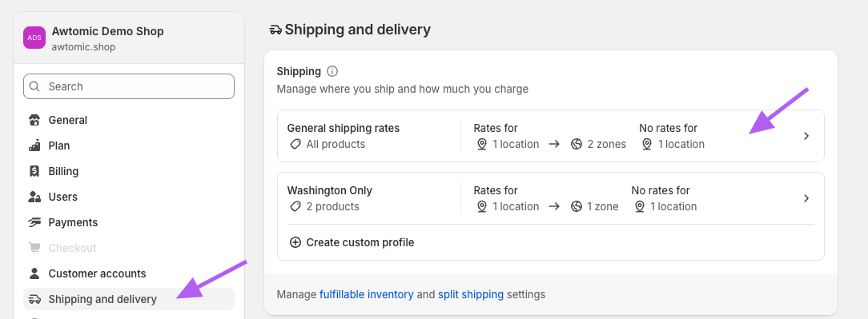Expand Washington Only profile chevron
Screen dimensions: 868x319
point(806,198)
